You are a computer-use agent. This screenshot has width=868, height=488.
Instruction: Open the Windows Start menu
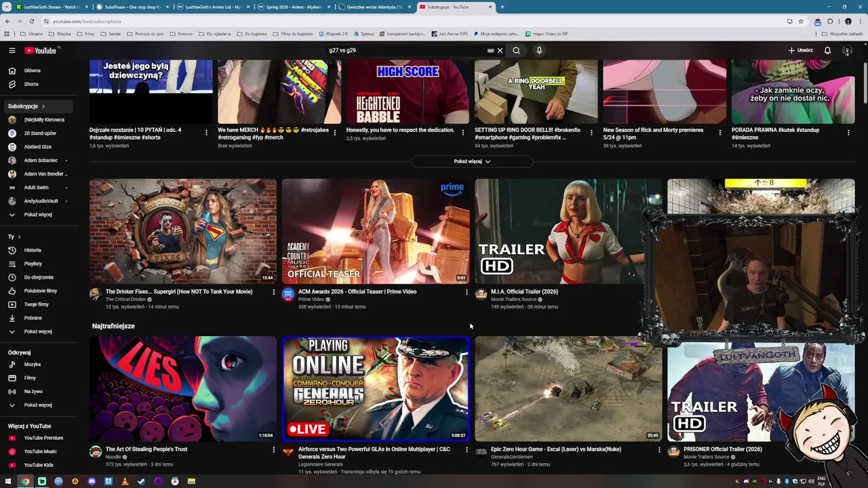pos(8,481)
